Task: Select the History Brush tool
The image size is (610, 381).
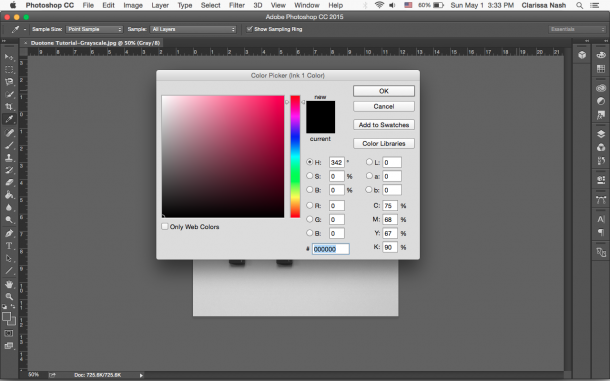Action: (9, 170)
